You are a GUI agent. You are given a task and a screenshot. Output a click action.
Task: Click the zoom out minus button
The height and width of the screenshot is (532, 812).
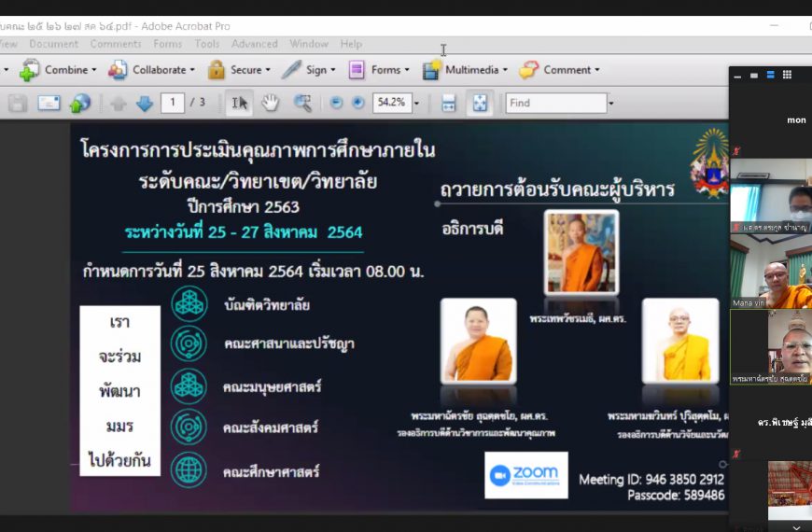coord(336,103)
